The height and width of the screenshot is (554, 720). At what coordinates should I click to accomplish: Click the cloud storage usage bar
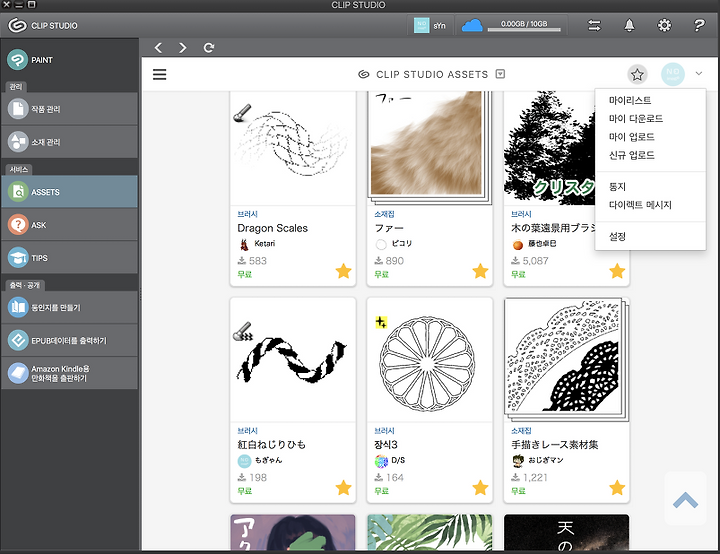coord(524,29)
